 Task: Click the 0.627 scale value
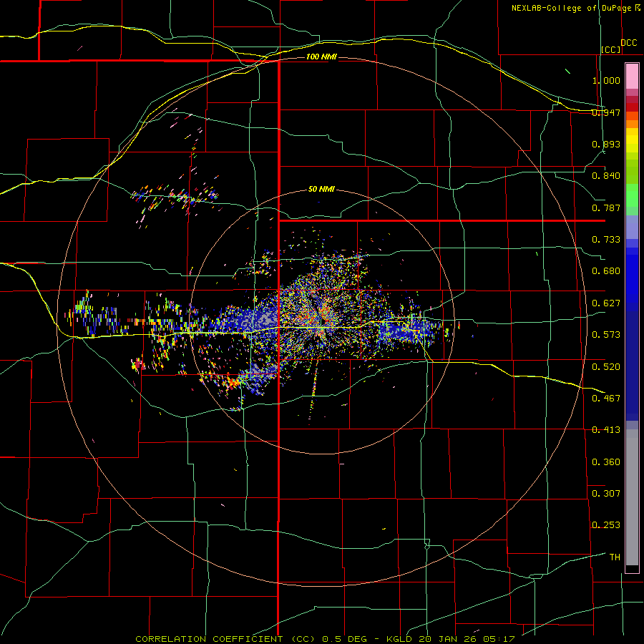click(x=606, y=303)
